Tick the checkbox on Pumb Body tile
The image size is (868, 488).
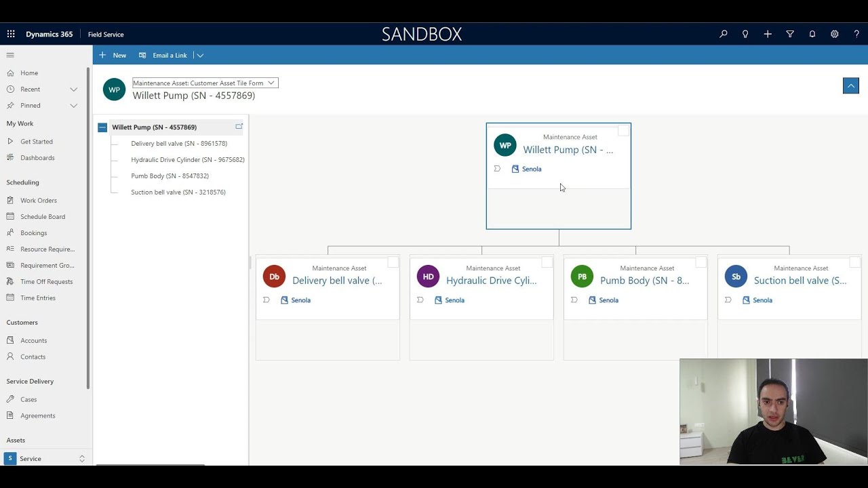coord(701,262)
